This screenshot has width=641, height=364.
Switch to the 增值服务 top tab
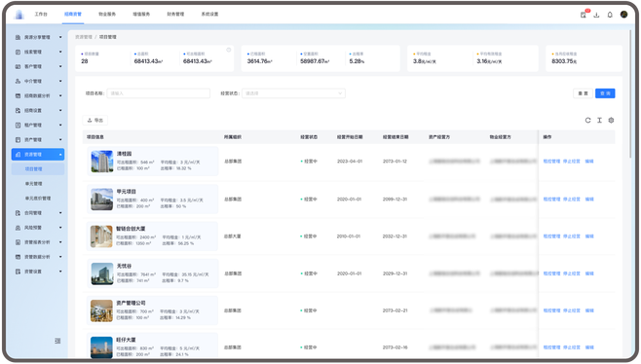[x=141, y=15]
